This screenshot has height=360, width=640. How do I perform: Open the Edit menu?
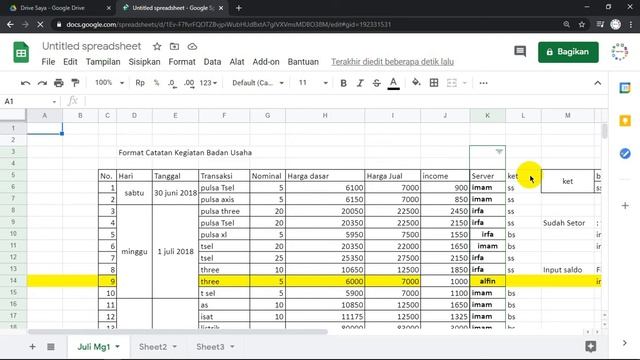[70, 62]
